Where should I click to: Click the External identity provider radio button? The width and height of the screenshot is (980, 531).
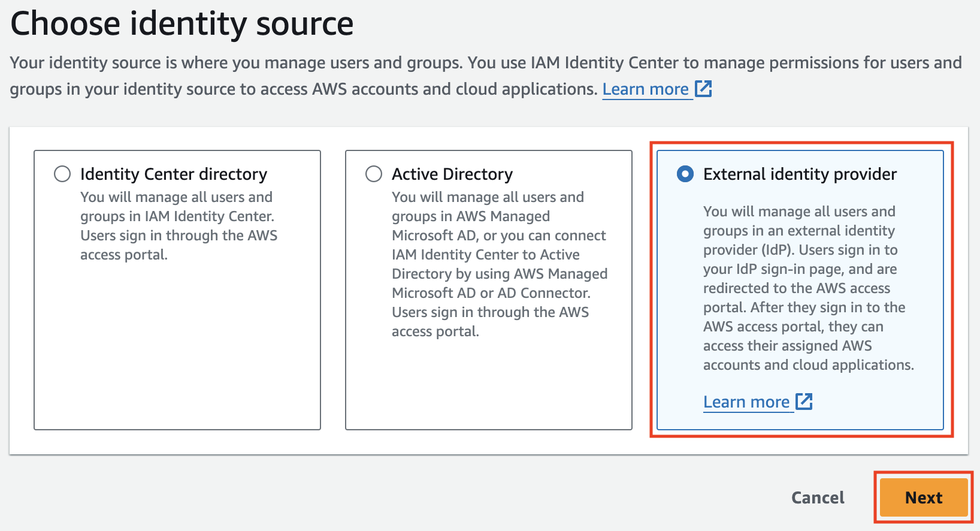[685, 174]
